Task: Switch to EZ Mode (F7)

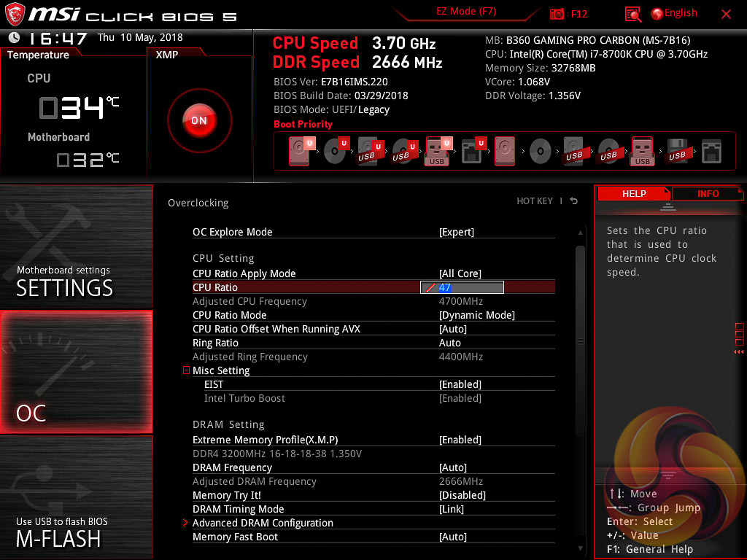Action: [x=466, y=12]
